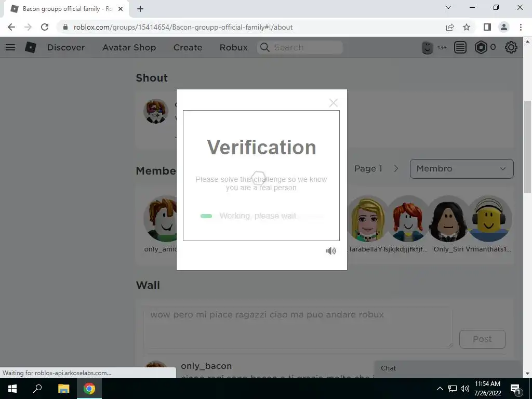Open the settings gear menu

(511, 47)
